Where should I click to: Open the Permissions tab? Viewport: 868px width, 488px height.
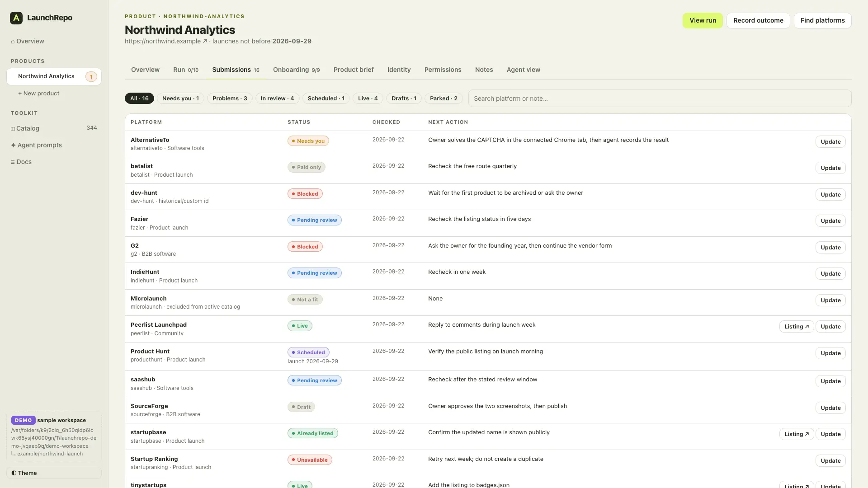point(443,70)
